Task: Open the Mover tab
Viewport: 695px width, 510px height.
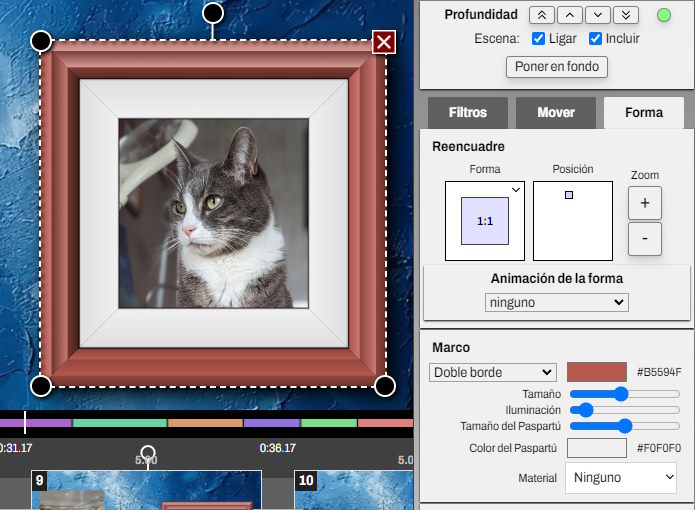Action: [x=556, y=113]
